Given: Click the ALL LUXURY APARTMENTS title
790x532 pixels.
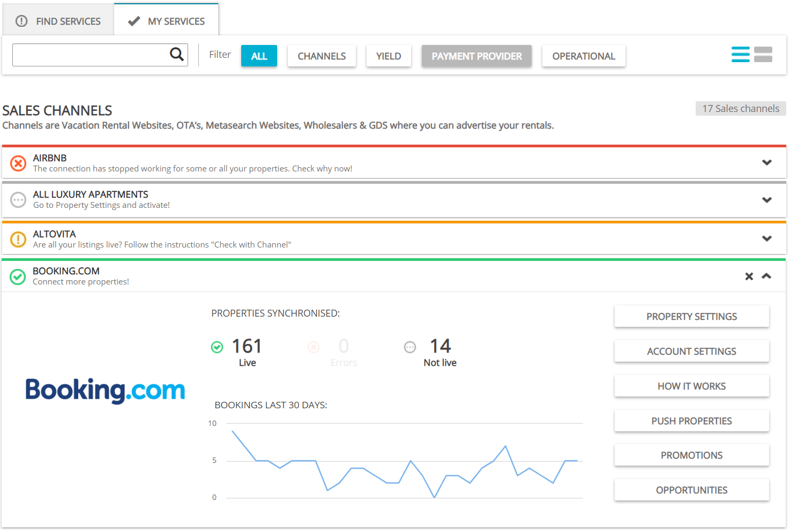Looking at the screenshot, I should click(91, 194).
